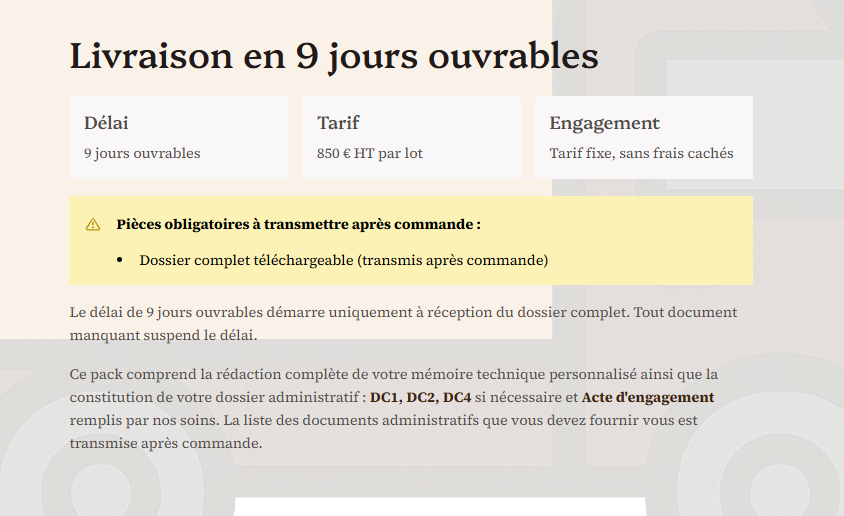Screen dimensions: 844x516
Task: Click the "Dossier complet téléchargeable" list item
Action: point(343,260)
